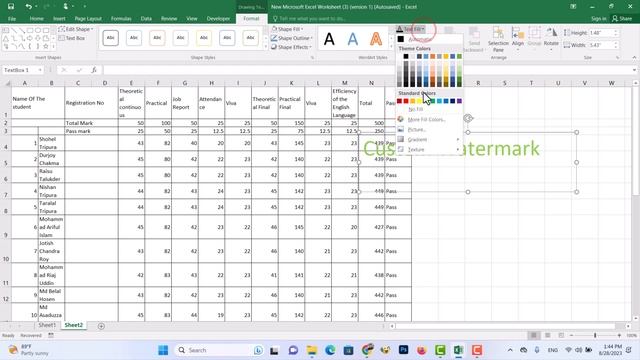
Task: Switch to the Page Layout ribbon tab
Action: 88,18
